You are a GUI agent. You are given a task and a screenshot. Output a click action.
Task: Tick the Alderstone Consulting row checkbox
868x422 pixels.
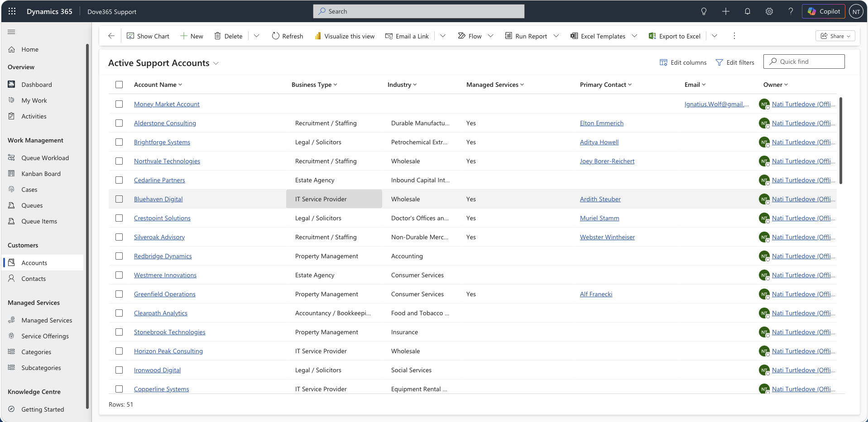(x=119, y=123)
